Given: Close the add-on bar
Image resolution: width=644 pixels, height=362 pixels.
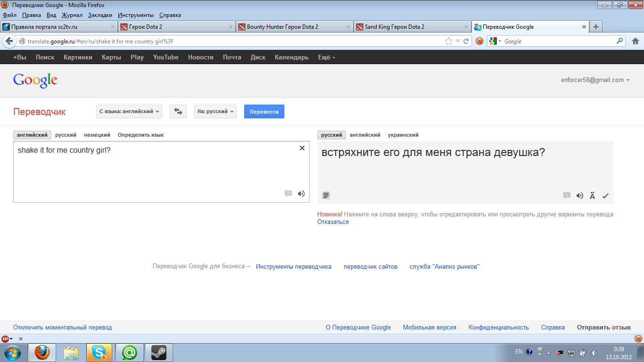Looking at the screenshot, I should 21,338.
